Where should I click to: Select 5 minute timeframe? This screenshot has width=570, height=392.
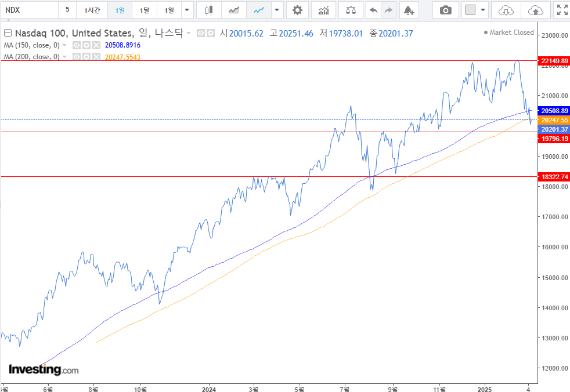click(x=67, y=10)
